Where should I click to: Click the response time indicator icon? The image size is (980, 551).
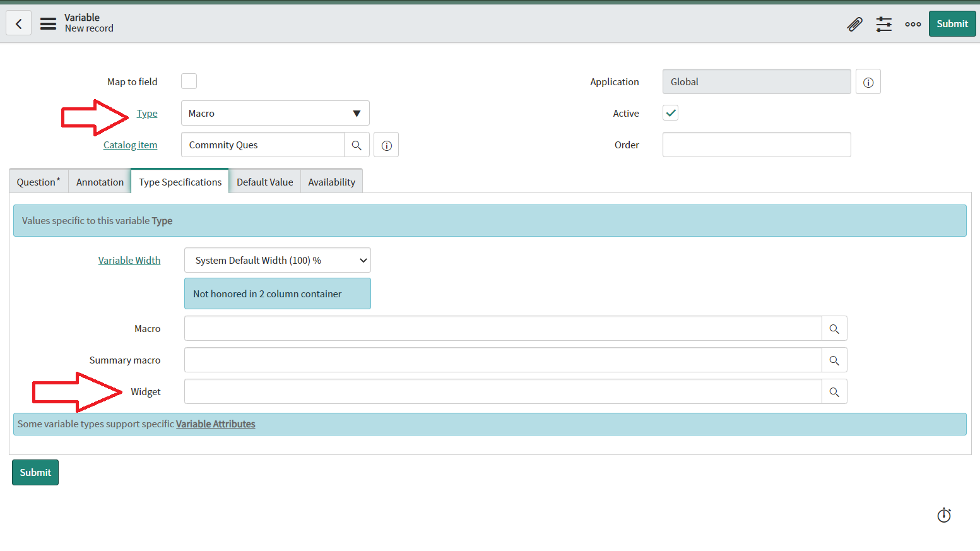pos(944,515)
